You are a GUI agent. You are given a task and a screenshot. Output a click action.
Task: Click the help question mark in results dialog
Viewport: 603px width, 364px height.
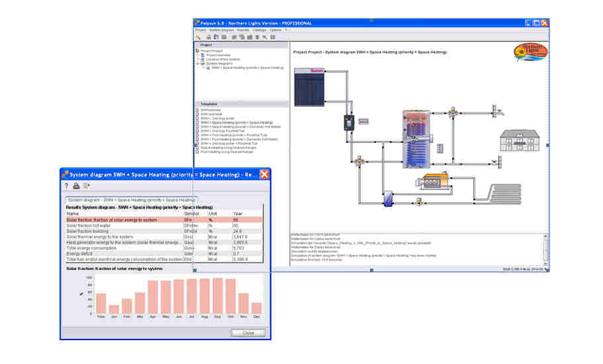[x=66, y=186]
